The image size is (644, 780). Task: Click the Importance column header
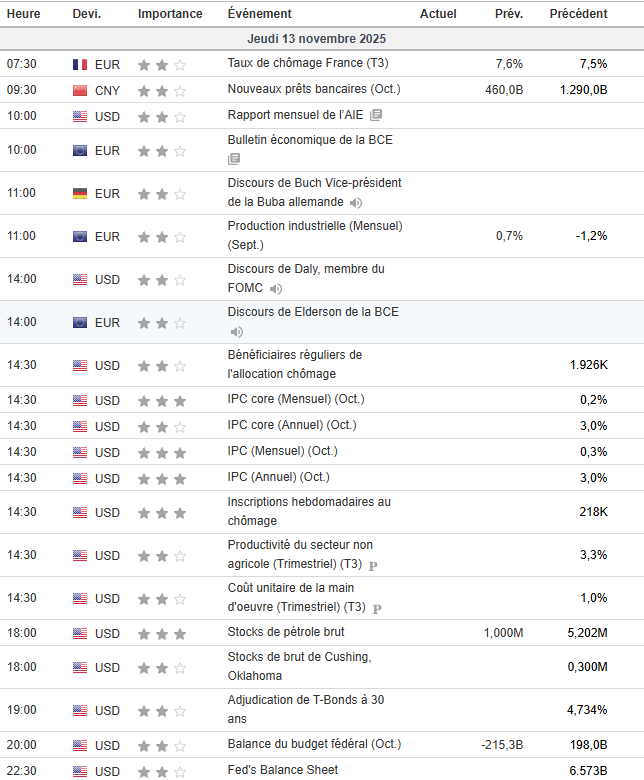tap(170, 14)
